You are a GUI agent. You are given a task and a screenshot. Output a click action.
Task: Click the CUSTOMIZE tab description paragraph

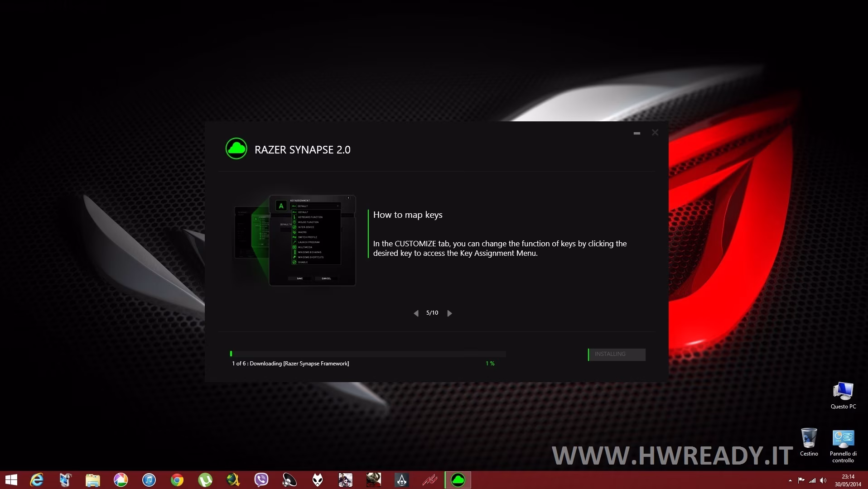click(x=500, y=249)
